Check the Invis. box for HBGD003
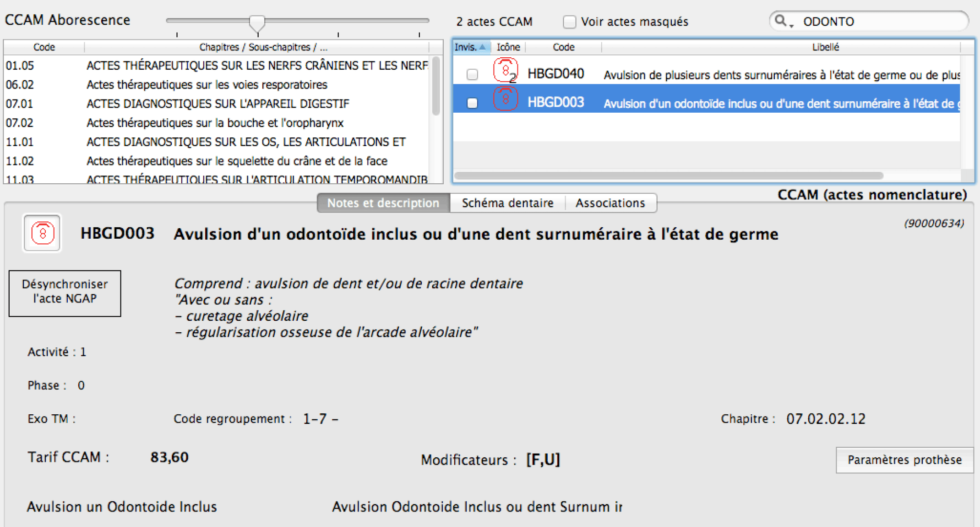This screenshot has width=980, height=527. click(472, 103)
